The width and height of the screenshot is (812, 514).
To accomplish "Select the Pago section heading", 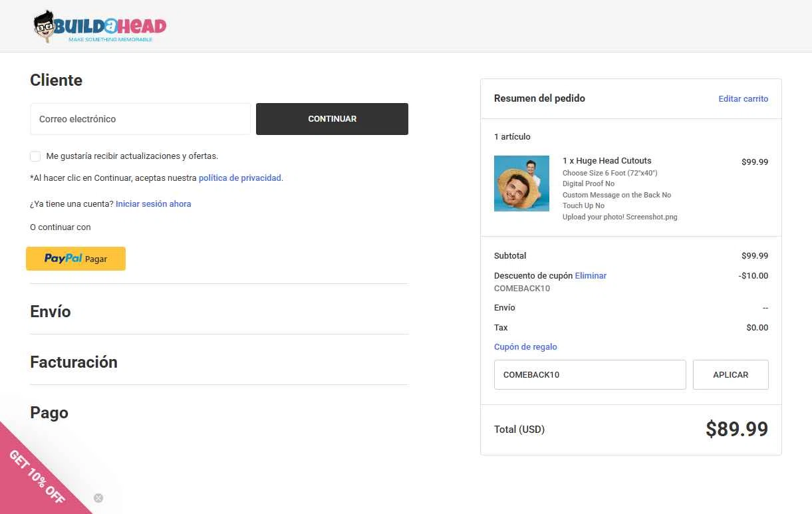I will 49,413.
